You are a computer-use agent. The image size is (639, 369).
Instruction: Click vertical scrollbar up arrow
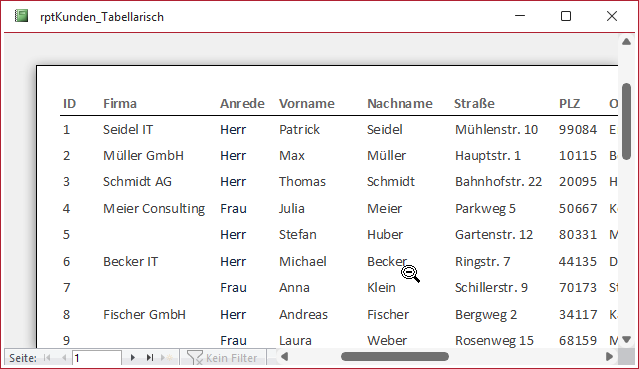[626, 42]
